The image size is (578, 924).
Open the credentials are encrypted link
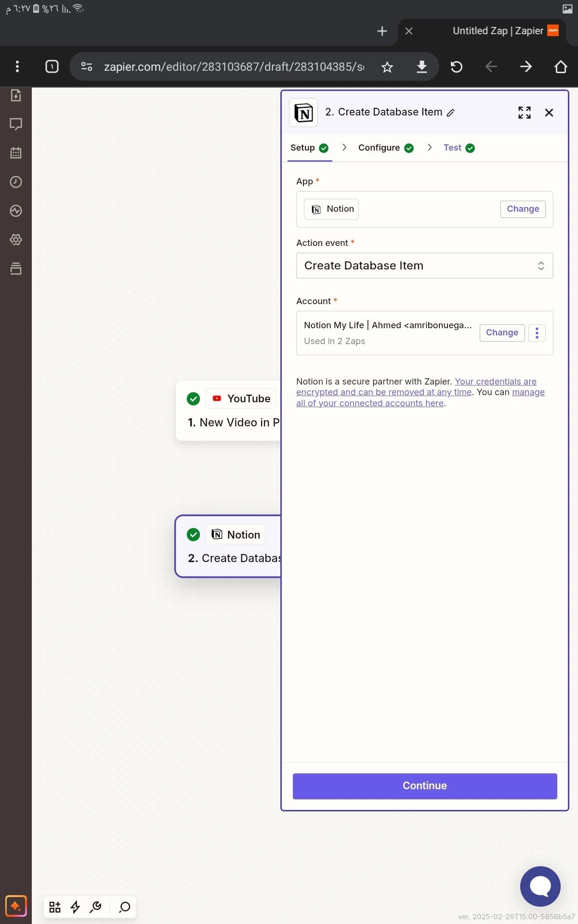(416, 387)
